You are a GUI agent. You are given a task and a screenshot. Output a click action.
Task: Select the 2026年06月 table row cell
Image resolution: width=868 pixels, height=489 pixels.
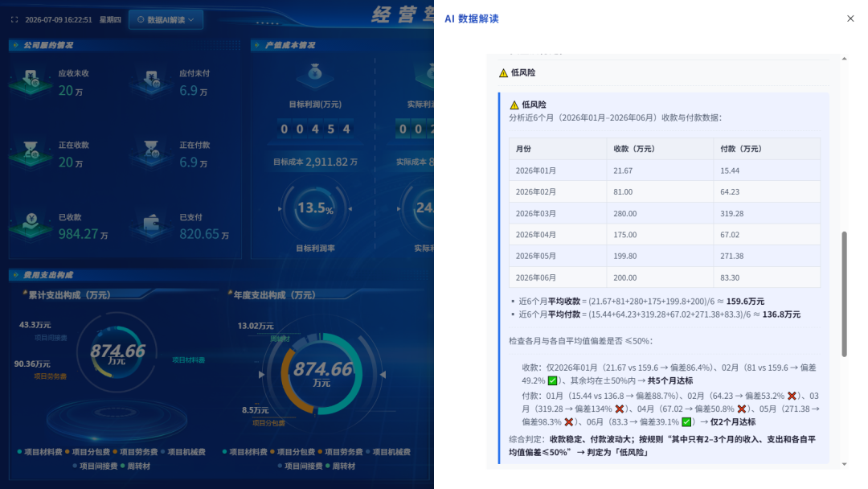coord(558,277)
